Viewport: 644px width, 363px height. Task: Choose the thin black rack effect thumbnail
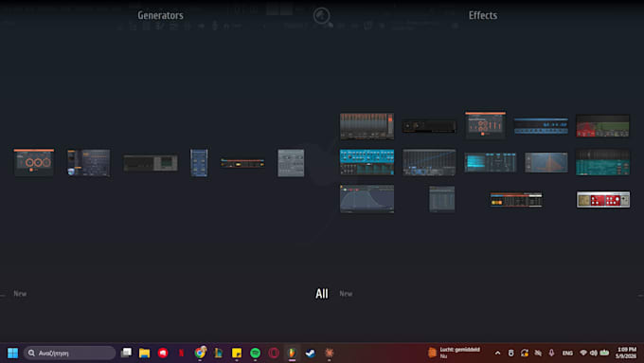(x=429, y=126)
